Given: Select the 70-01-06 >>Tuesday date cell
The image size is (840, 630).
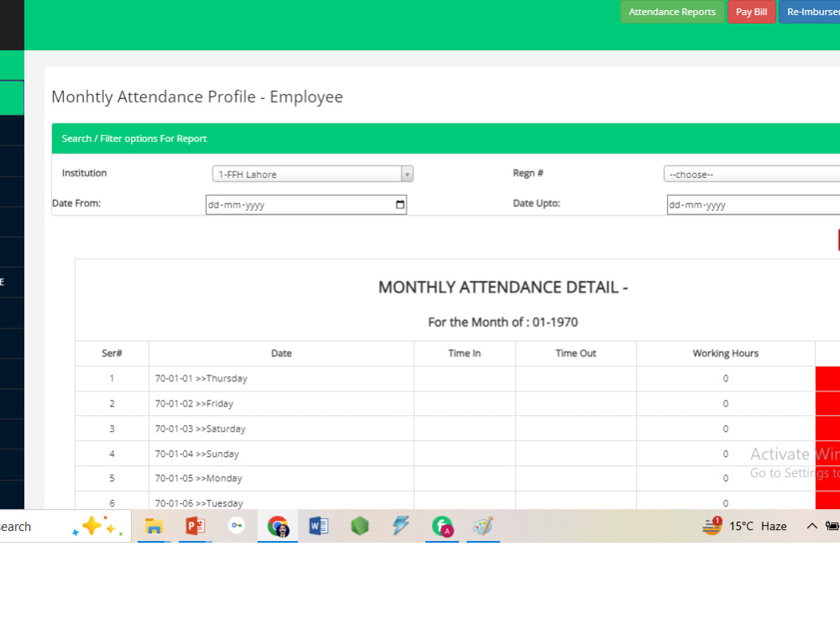Looking at the screenshot, I should 281,501.
